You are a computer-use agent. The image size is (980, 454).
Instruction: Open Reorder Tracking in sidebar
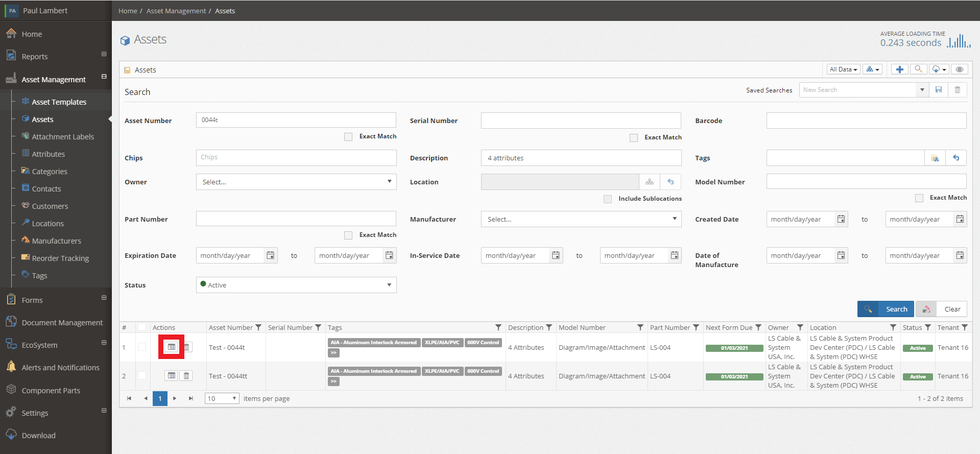60,258
